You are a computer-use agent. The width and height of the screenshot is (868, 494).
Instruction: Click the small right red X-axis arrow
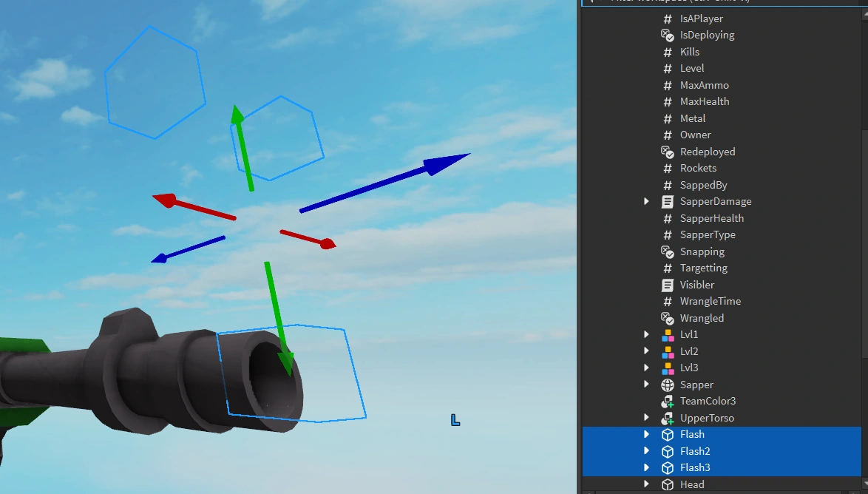tap(308, 240)
